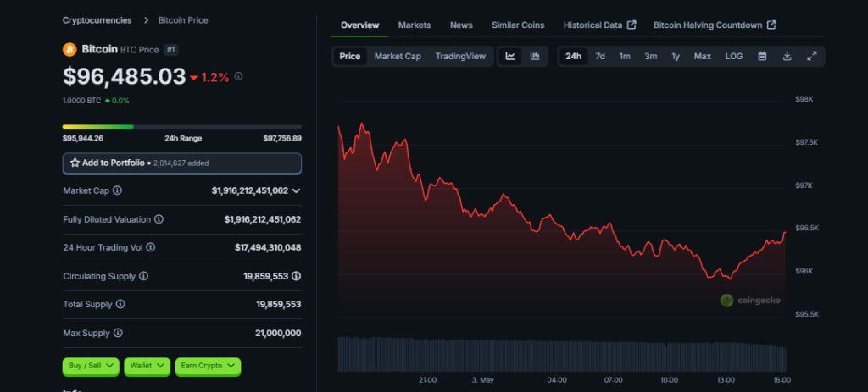Click the 3. May date label on axis
868x392 pixels.
[x=482, y=380]
